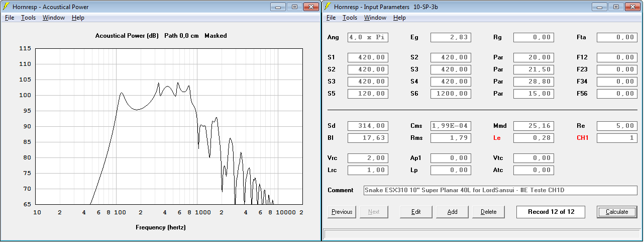The image size is (644, 243).
Task: Click the Vrc field showing 2,00
Action: (x=368, y=158)
